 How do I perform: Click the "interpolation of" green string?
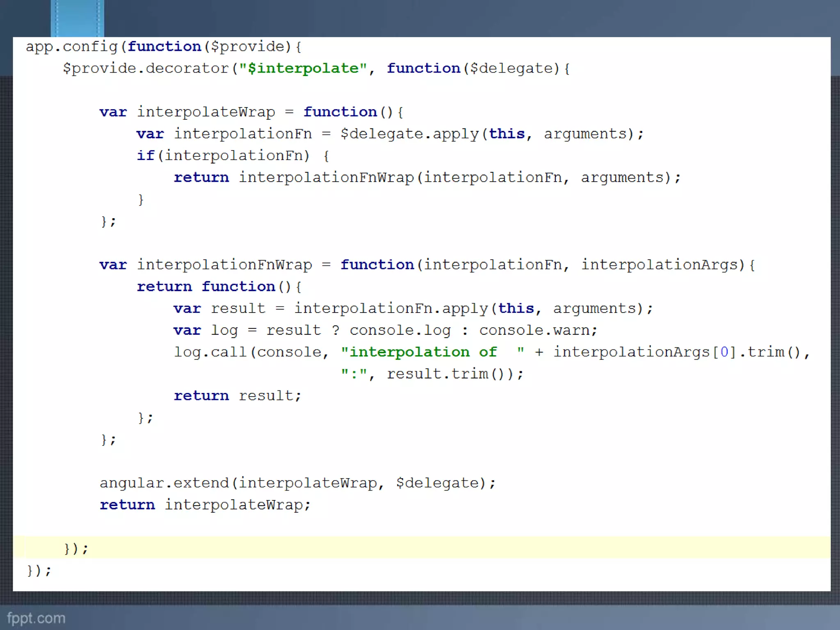422,352
